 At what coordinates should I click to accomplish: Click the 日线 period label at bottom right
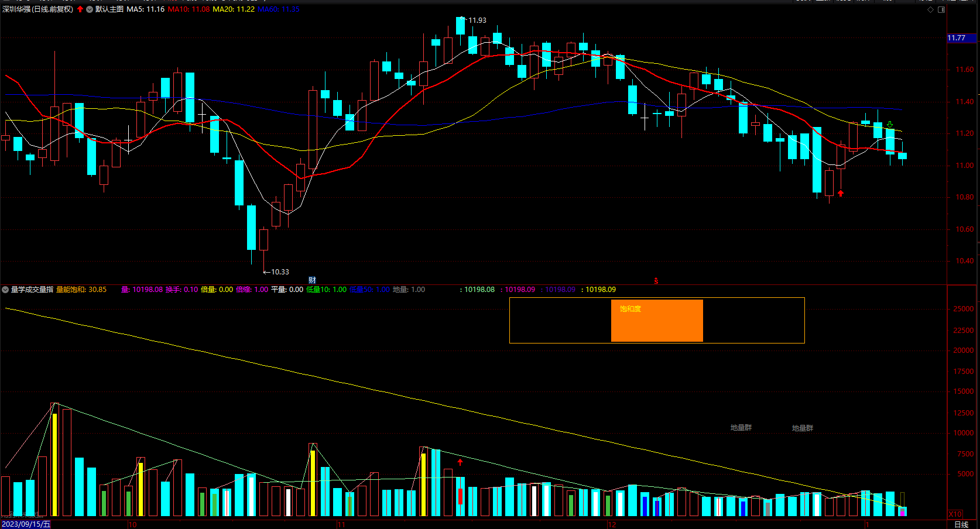[x=961, y=524]
